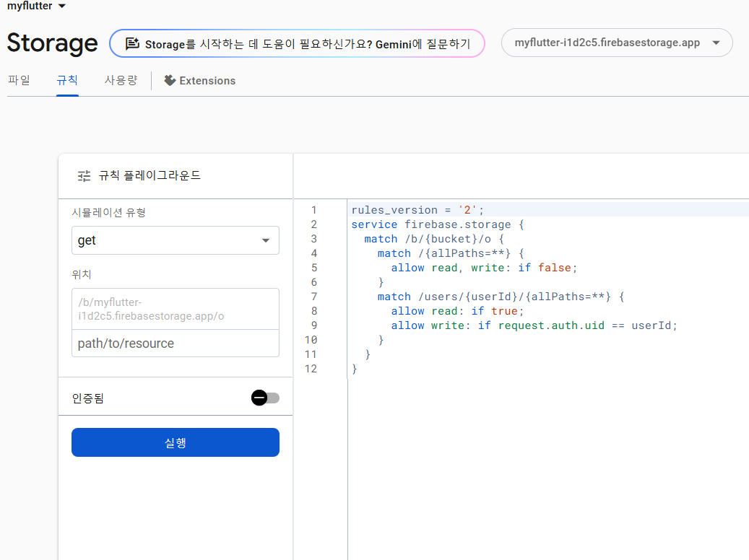Click the path/to/resource location field
This screenshot has width=749, height=560.
pyautogui.click(x=176, y=344)
